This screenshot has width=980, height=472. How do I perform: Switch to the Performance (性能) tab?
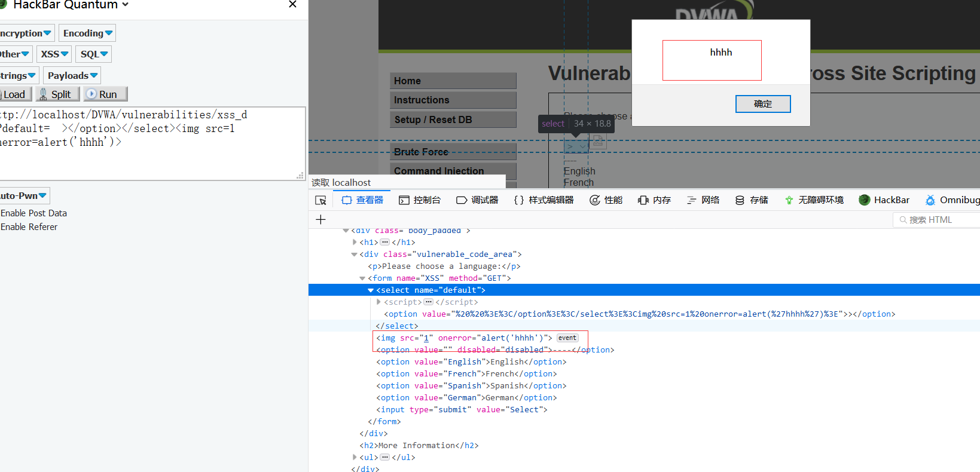pyautogui.click(x=606, y=200)
